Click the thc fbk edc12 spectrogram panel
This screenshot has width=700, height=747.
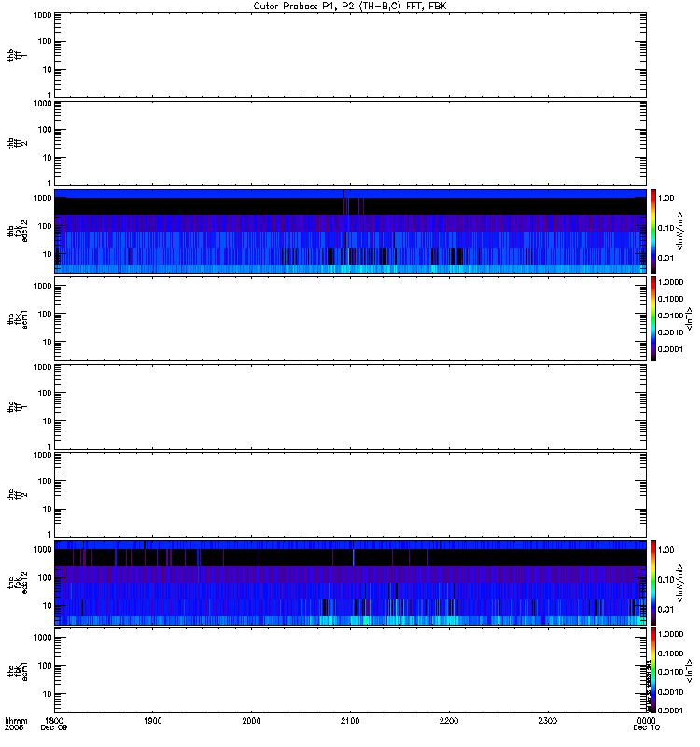350,583
